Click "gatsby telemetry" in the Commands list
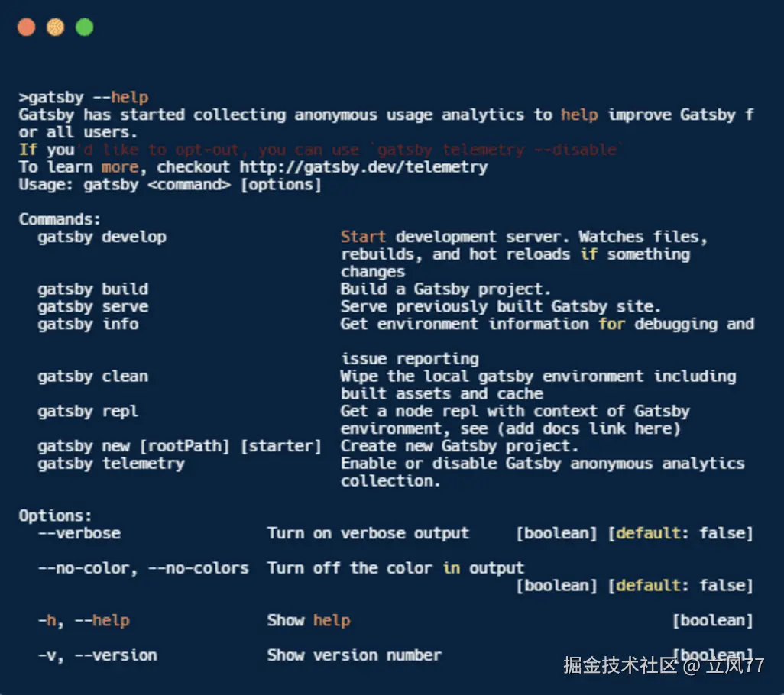The height and width of the screenshot is (695, 784). 111,464
